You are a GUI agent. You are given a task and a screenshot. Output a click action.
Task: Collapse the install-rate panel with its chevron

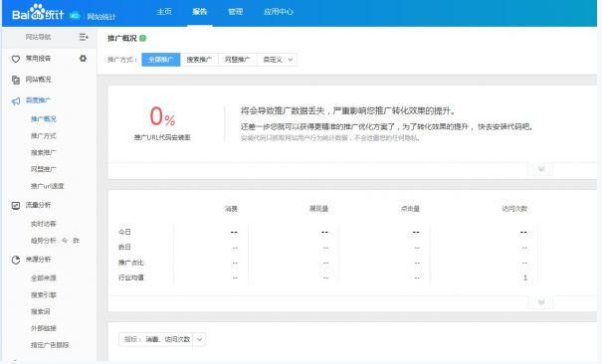(541, 169)
